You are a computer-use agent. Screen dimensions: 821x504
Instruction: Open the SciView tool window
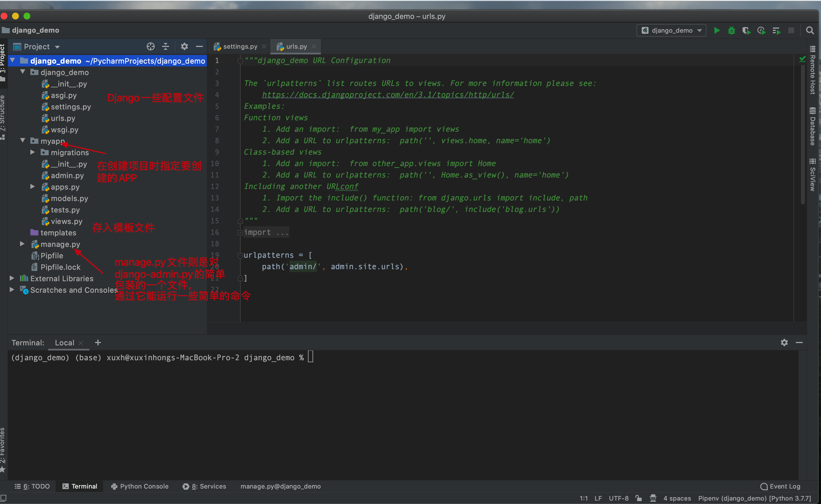(813, 175)
